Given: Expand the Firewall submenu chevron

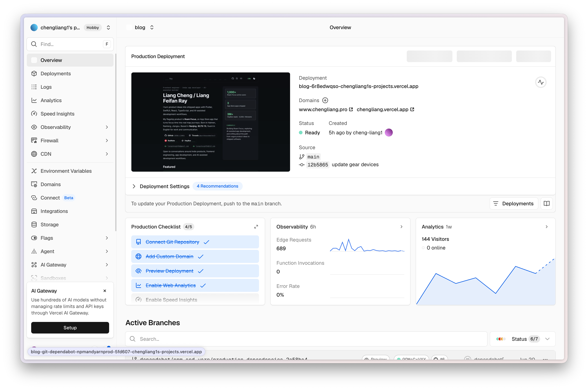Looking at the screenshot, I should click(107, 141).
